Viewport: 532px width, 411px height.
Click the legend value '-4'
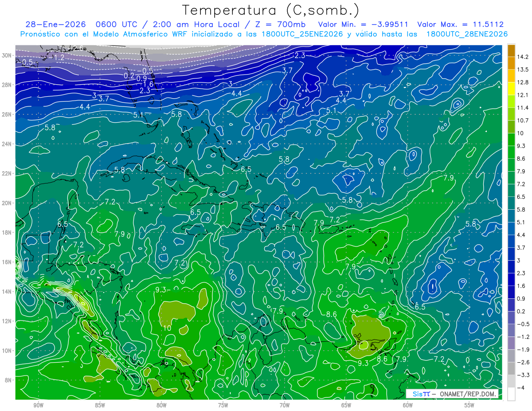[520, 388]
